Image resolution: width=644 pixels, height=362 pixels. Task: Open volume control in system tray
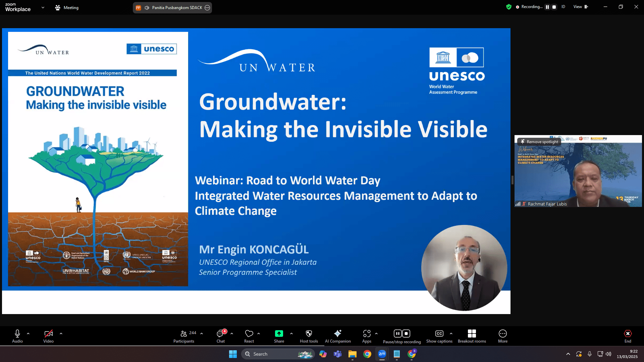[x=608, y=354]
